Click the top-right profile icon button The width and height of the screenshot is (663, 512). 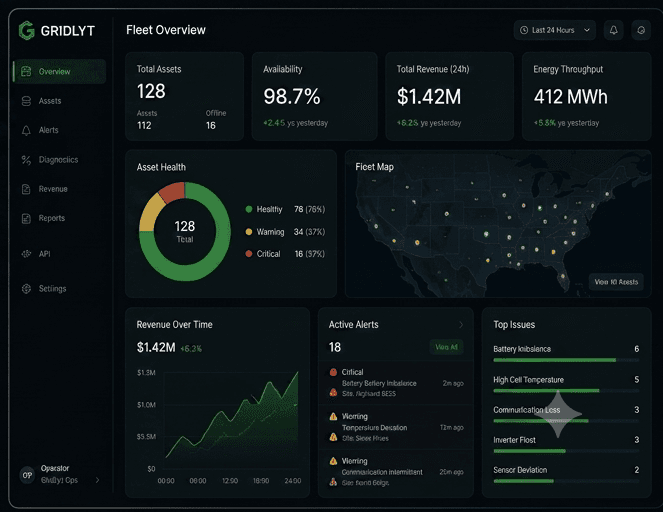(641, 30)
